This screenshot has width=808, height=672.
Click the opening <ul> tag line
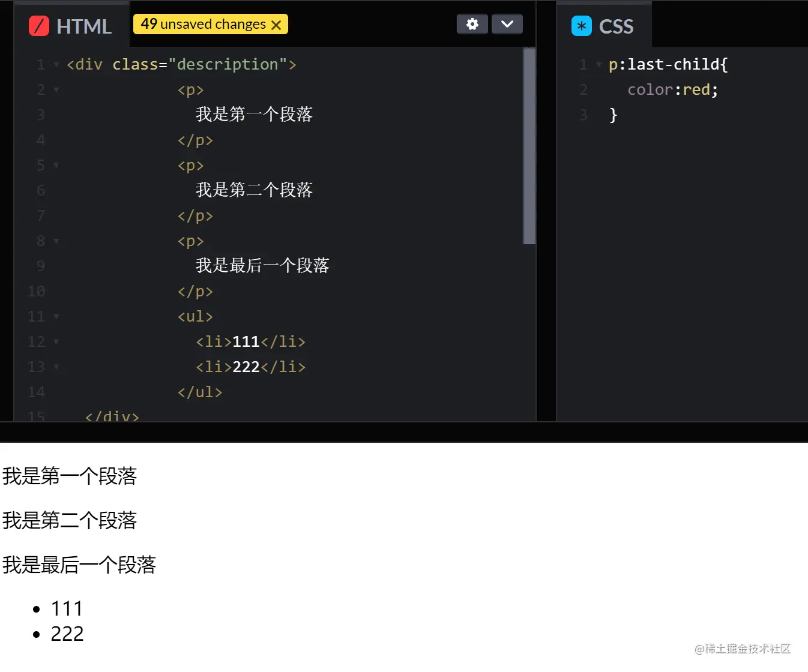(195, 316)
